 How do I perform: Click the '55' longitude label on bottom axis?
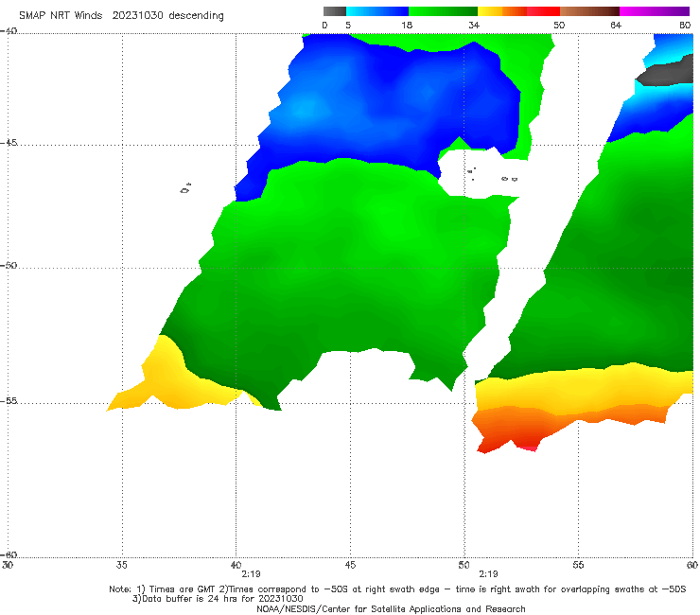578,565
